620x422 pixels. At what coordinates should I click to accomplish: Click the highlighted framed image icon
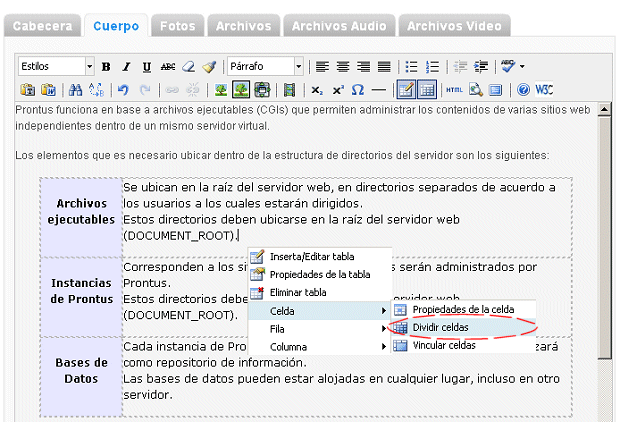[241, 90]
